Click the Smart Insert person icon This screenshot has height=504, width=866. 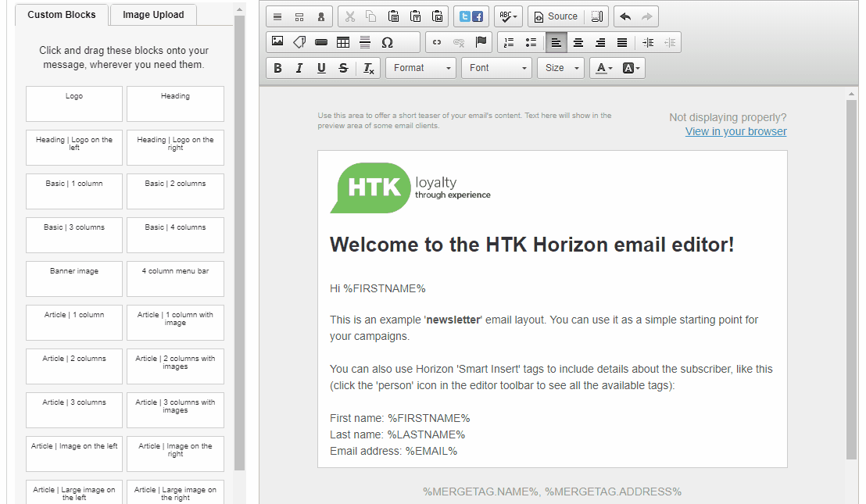click(x=320, y=16)
